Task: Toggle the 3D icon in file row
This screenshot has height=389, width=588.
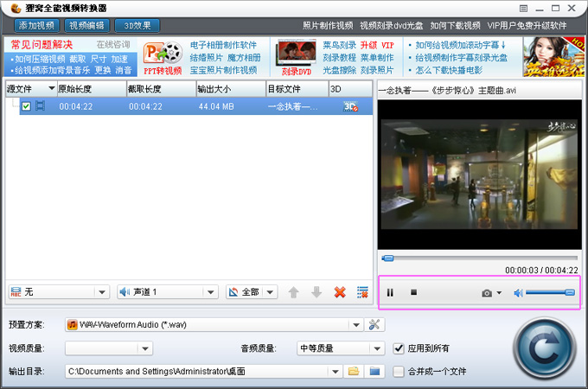Action: (x=350, y=106)
